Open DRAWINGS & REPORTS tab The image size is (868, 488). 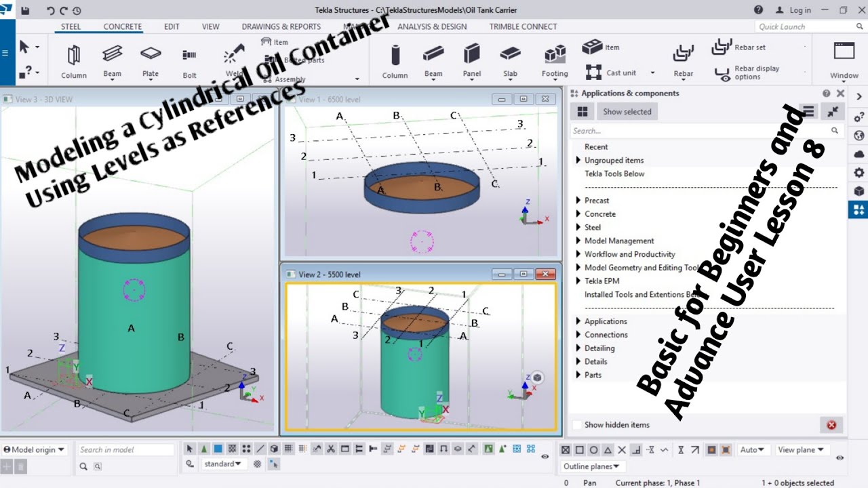click(x=281, y=26)
